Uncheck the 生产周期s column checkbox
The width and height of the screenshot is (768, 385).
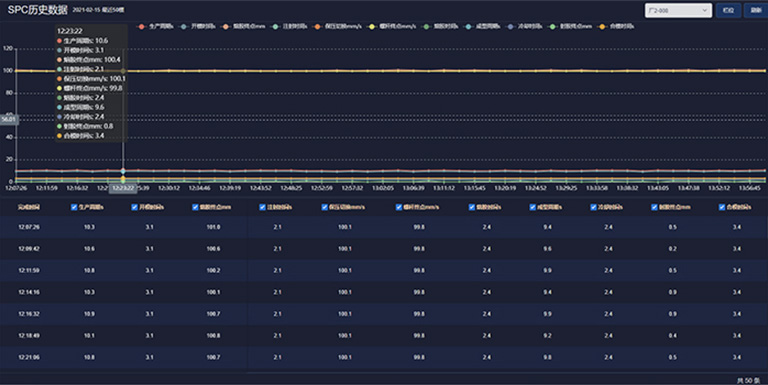click(x=74, y=207)
